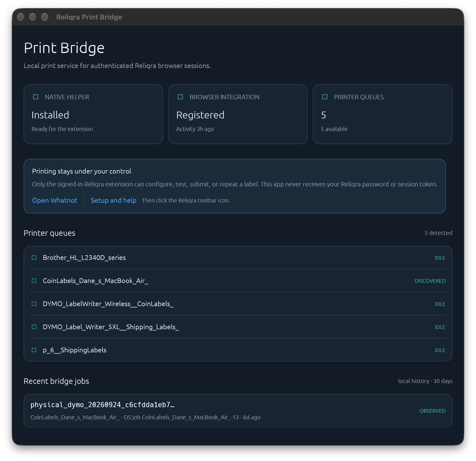Click status square beside Brother_HL_L2340D_series
476x461 pixels.
[34, 258]
